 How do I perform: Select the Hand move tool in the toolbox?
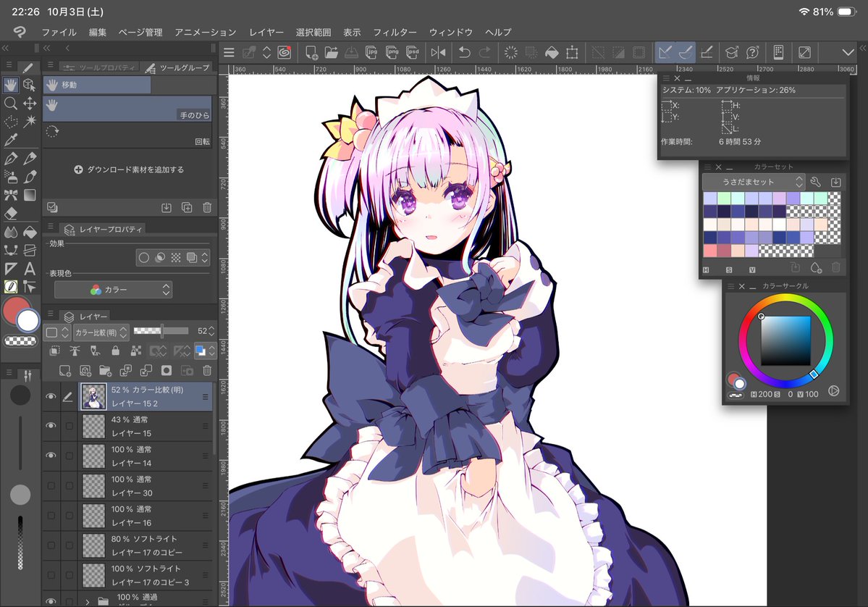[x=11, y=85]
